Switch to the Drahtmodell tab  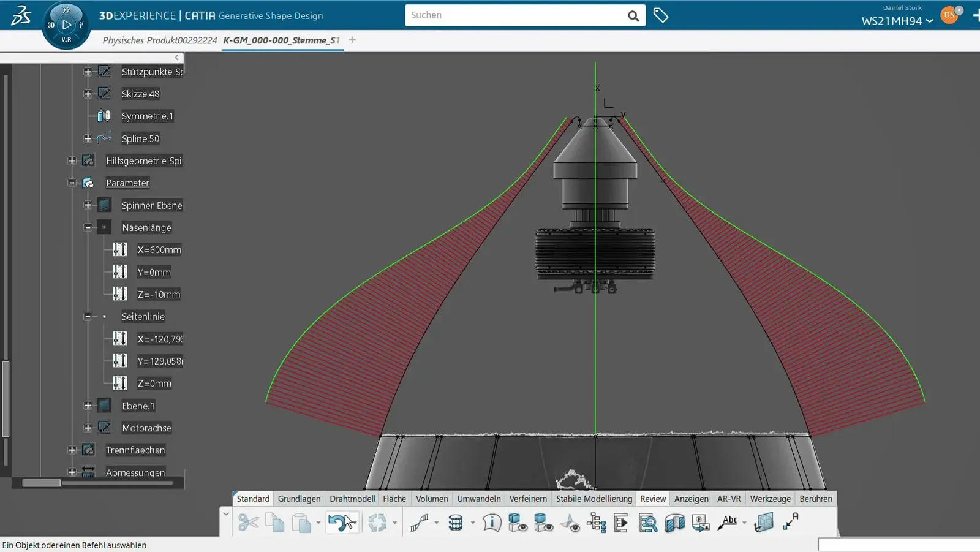[x=352, y=499]
